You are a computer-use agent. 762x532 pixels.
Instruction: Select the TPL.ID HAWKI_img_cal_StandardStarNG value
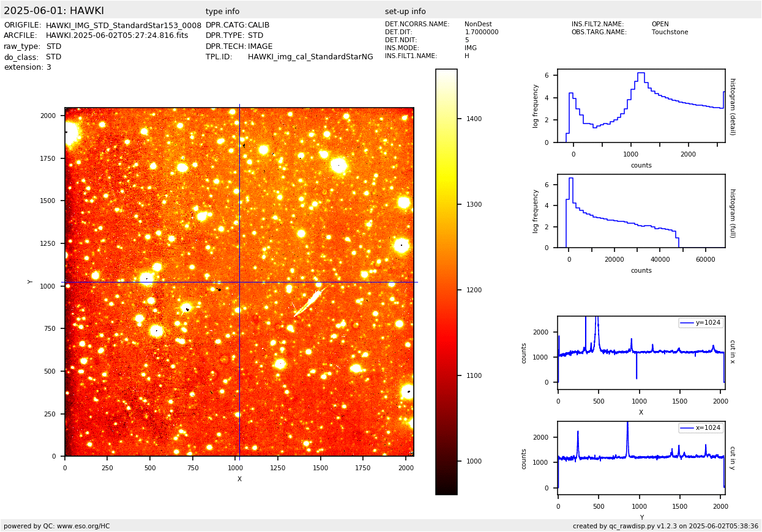point(310,57)
